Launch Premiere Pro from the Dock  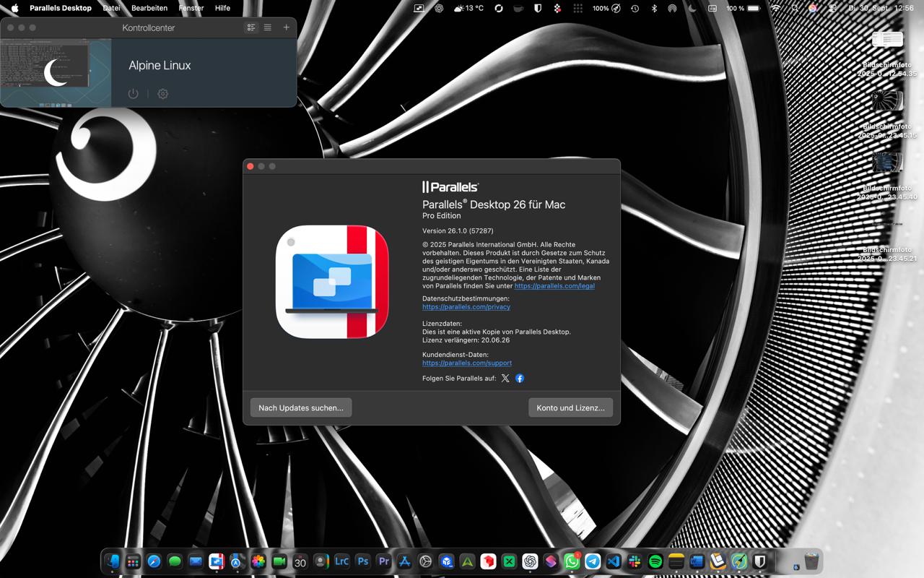(384, 561)
